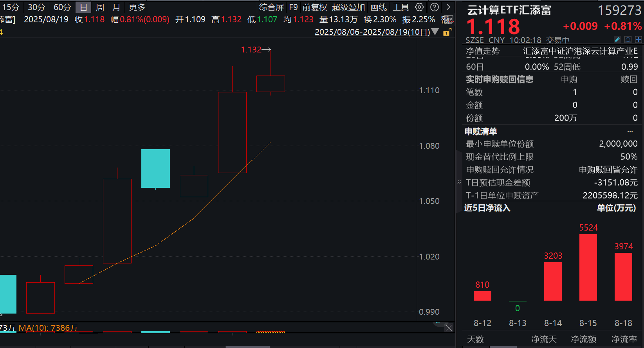Open the 更多 periods dropdown
The height and width of the screenshot is (348, 644).
coord(137,7)
